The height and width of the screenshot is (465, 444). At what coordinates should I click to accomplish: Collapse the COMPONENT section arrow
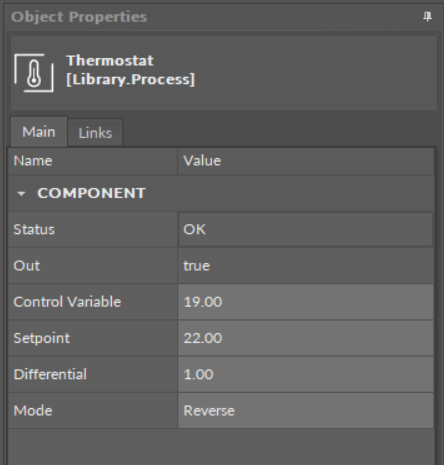point(21,194)
